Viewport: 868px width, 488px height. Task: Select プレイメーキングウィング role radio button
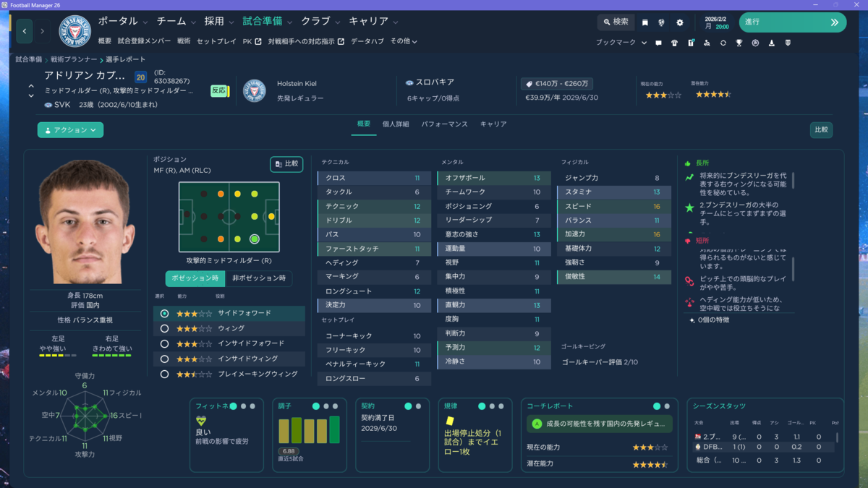[x=165, y=374]
